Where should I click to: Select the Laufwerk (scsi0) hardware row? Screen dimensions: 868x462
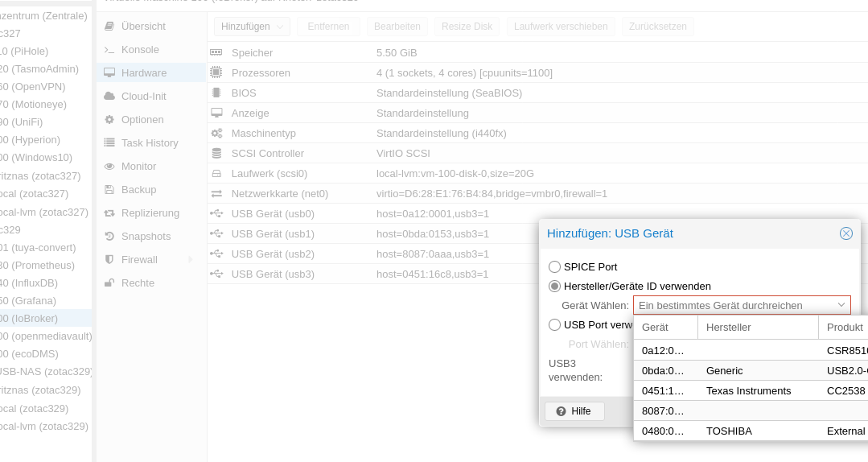537,173
